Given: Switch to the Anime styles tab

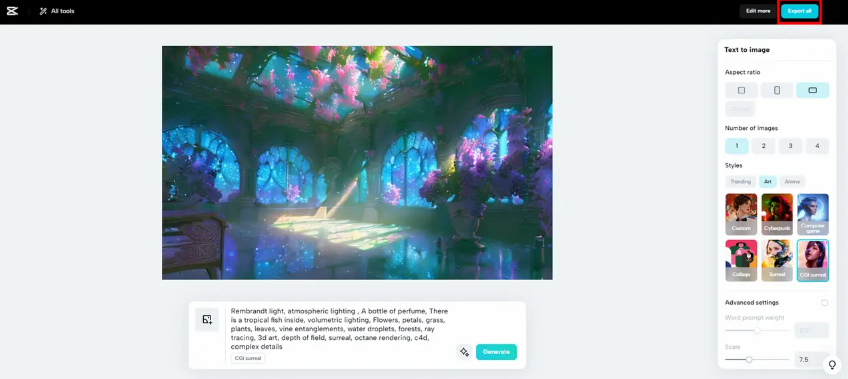Looking at the screenshot, I should click(x=792, y=182).
